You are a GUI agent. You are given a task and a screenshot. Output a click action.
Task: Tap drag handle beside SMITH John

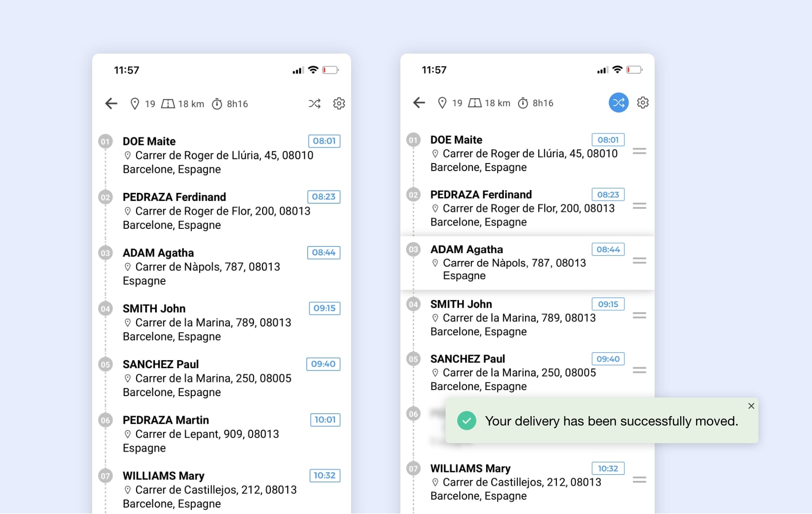click(639, 315)
